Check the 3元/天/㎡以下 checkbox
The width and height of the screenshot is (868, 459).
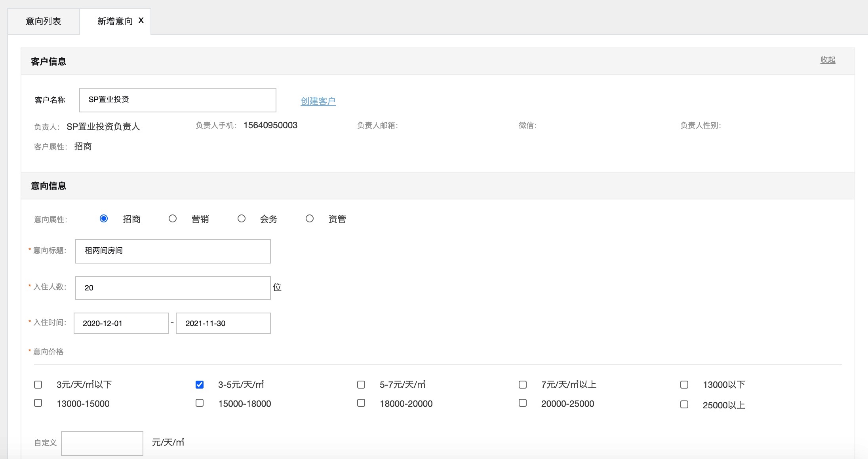tap(38, 385)
